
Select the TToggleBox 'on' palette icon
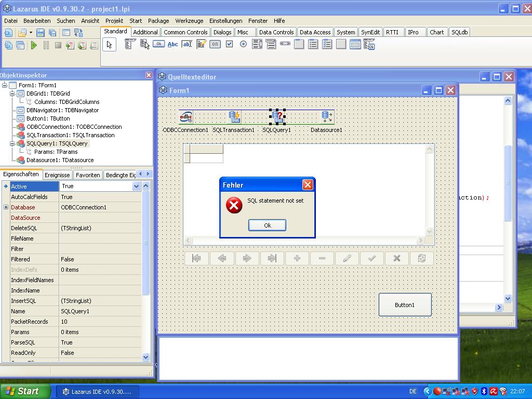pos(215,45)
